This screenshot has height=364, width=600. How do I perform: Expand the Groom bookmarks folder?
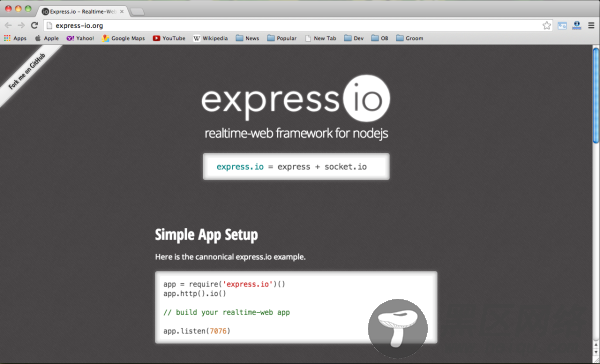coord(409,38)
